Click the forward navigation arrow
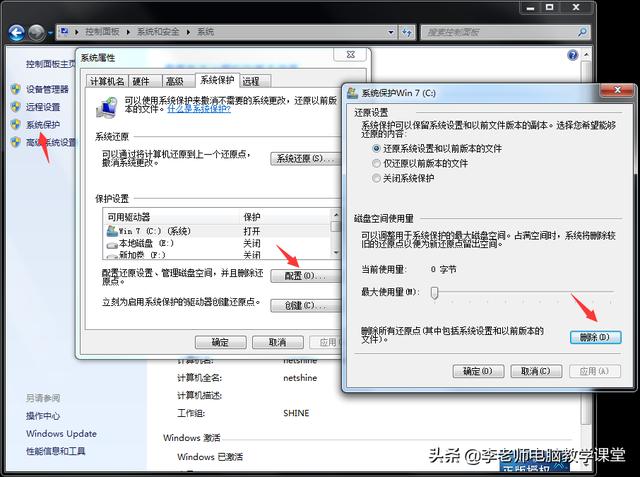 pyautogui.click(x=36, y=32)
